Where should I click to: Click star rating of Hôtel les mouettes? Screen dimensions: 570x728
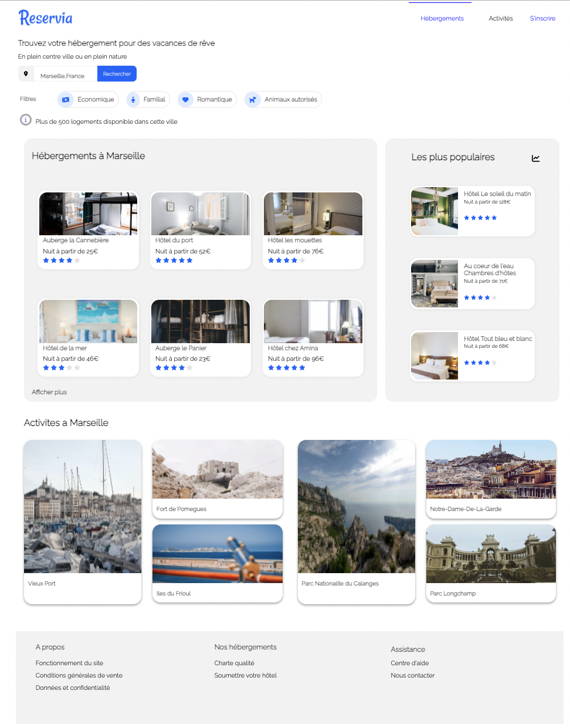tap(286, 260)
